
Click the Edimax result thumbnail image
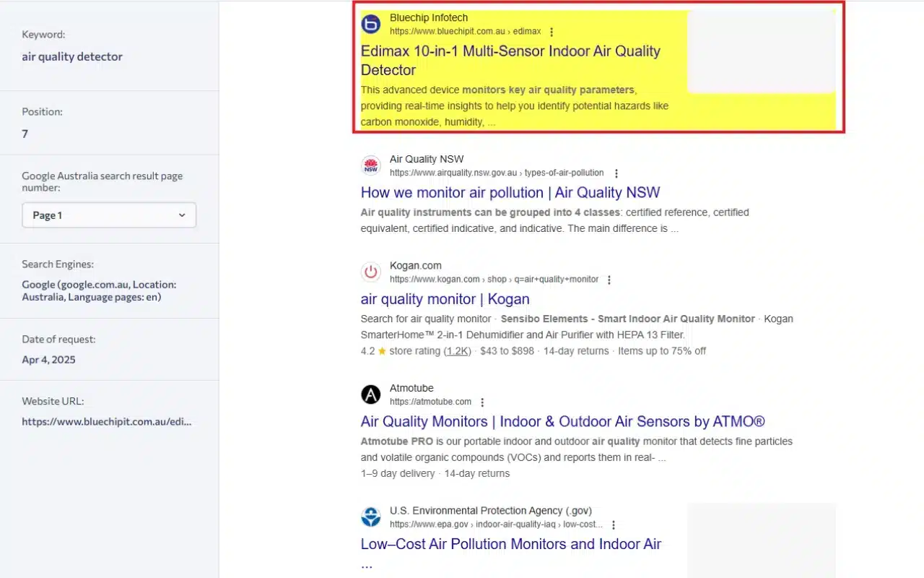(x=761, y=52)
